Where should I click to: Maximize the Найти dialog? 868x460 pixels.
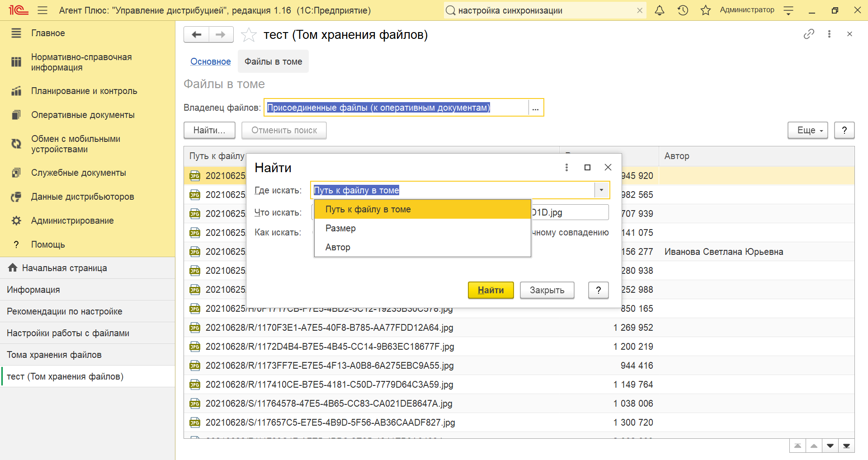coord(587,168)
